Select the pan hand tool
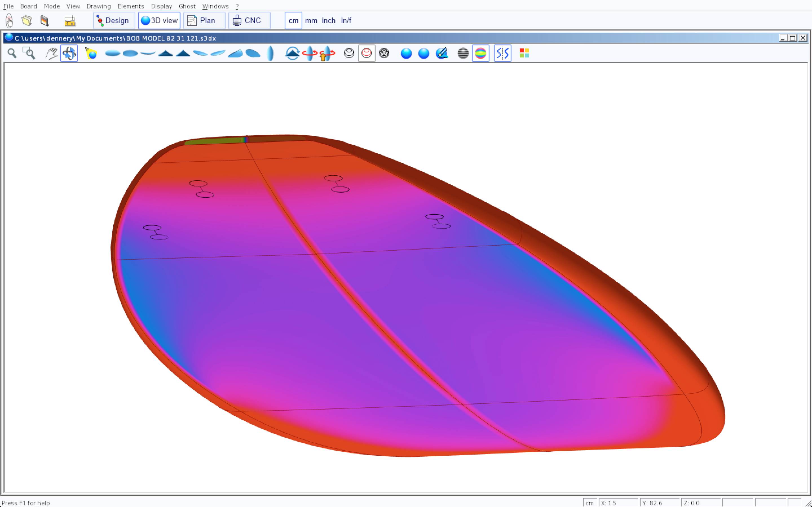 pyautogui.click(x=51, y=53)
